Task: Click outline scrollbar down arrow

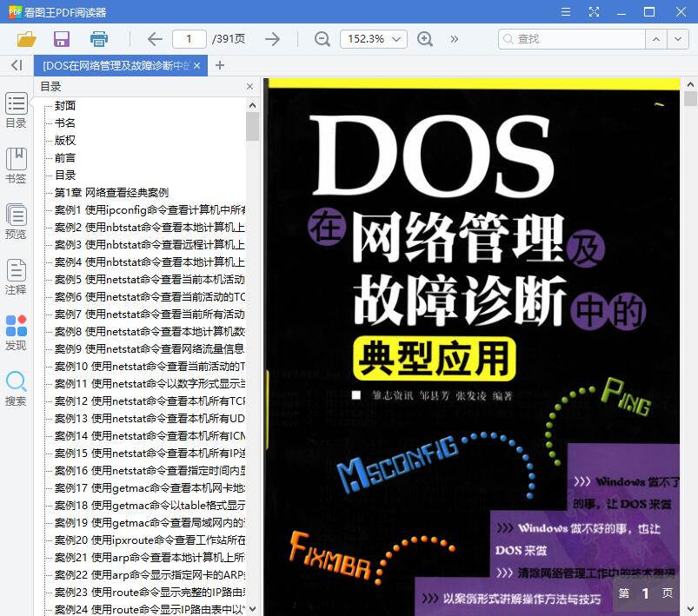Action: pos(252,608)
